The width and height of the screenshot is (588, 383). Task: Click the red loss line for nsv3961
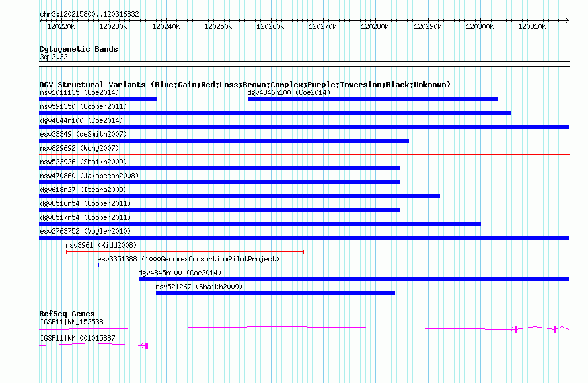[185, 252]
